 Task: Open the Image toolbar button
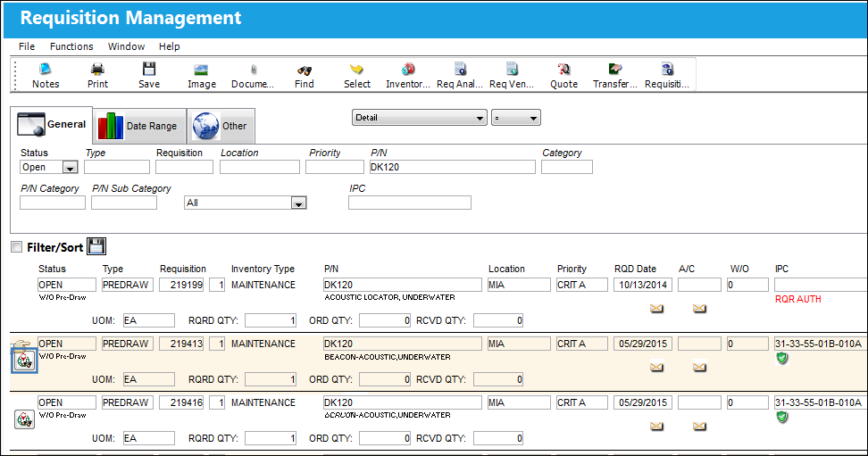[201, 75]
